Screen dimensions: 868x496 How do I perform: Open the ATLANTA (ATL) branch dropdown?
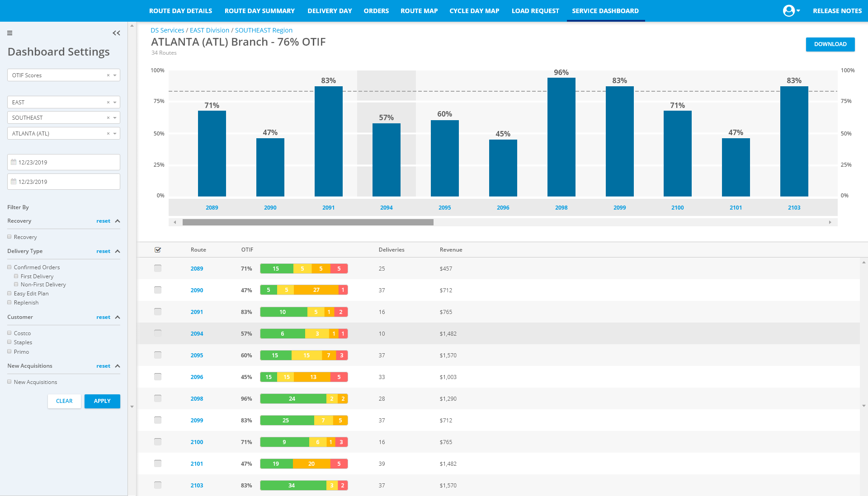(x=114, y=133)
